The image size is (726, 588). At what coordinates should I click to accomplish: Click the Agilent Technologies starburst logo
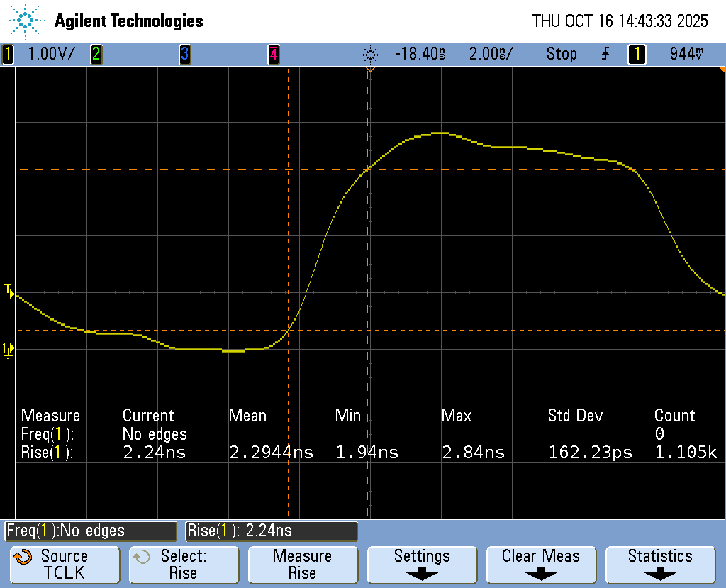[26, 21]
